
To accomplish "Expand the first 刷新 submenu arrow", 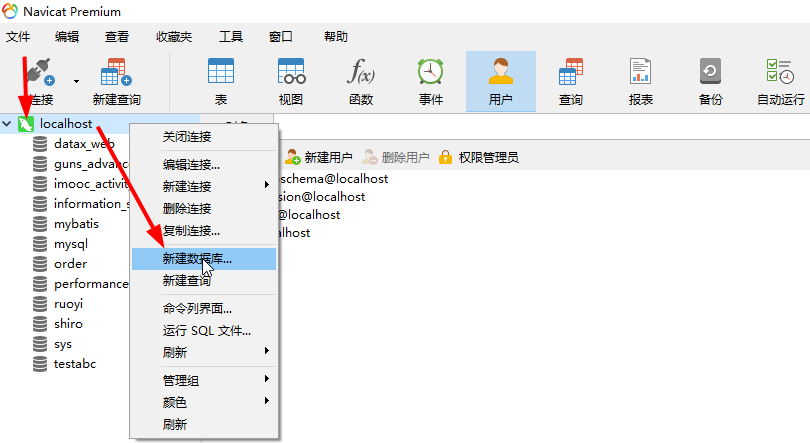I will 267,351.
